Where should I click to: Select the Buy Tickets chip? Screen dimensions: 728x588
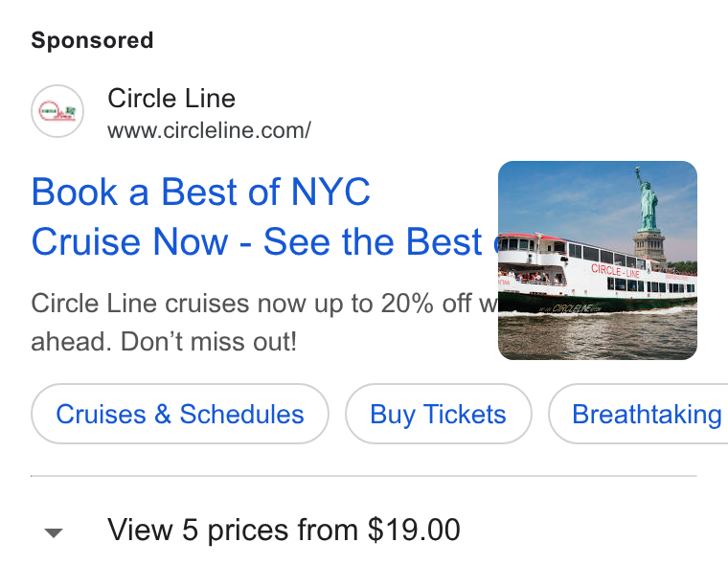point(439,414)
